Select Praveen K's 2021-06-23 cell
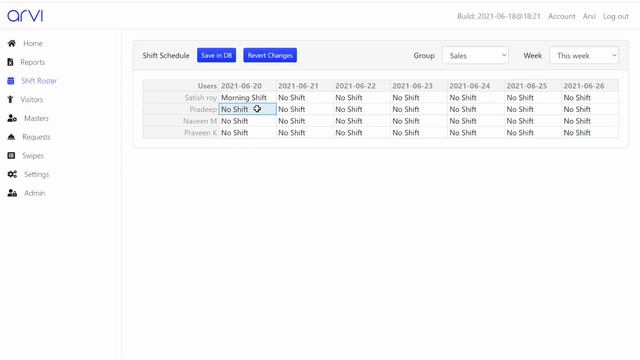Image resolution: width=640 pixels, height=360 pixels. click(419, 133)
